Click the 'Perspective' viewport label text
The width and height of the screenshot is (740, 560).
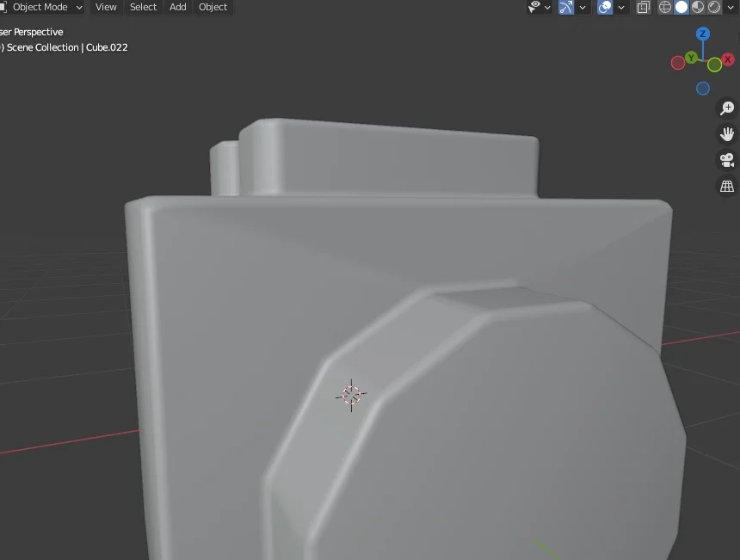(38, 32)
